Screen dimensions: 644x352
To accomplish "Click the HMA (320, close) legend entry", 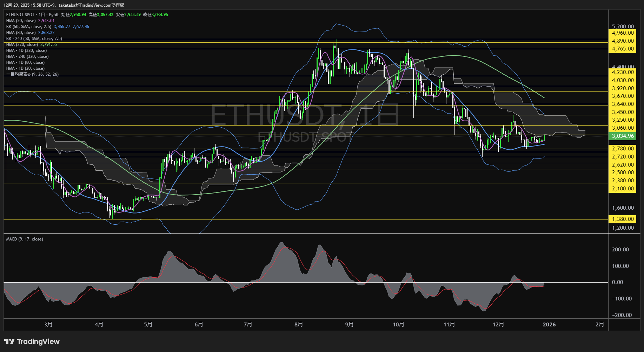I will coord(21,45).
